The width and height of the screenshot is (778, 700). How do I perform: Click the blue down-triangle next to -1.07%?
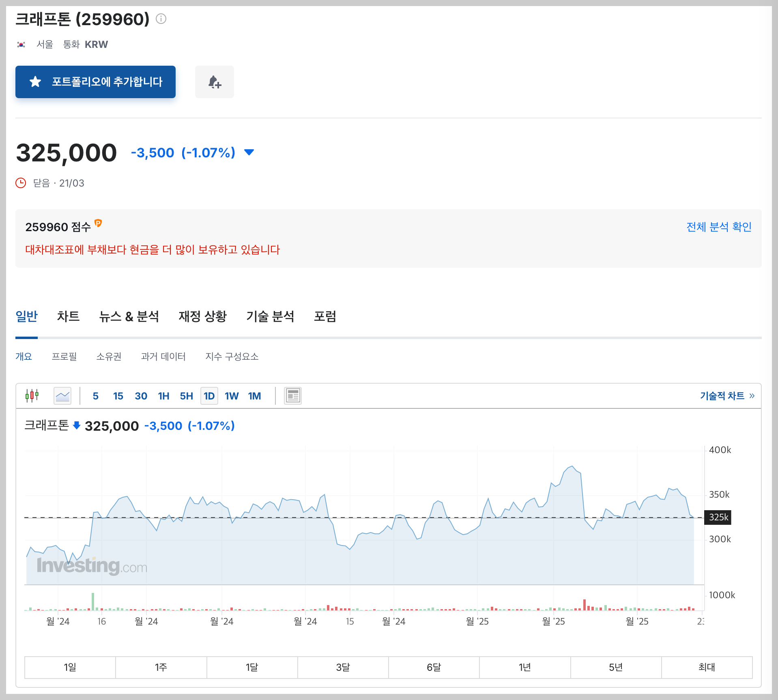[249, 152]
